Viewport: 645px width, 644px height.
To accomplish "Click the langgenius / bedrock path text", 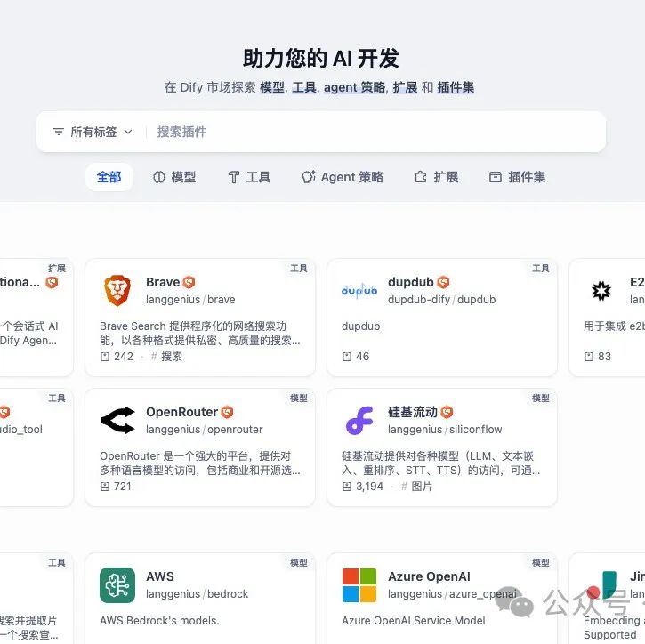I will [x=197, y=594].
